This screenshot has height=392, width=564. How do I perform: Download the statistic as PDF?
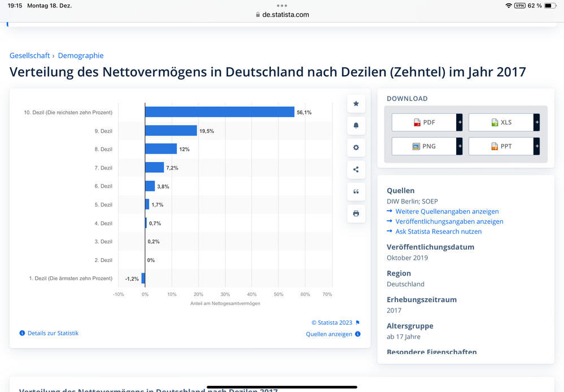coord(424,123)
